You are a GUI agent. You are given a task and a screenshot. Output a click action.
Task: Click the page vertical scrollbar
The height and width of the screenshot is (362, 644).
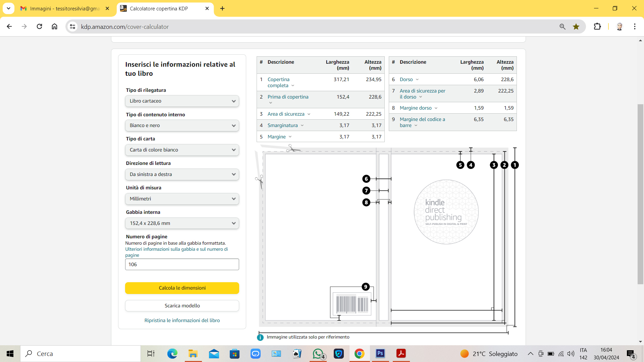coord(640,194)
